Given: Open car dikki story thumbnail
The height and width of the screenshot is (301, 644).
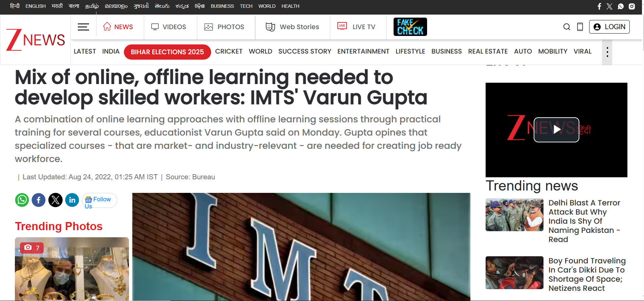Looking at the screenshot, I should [514, 273].
